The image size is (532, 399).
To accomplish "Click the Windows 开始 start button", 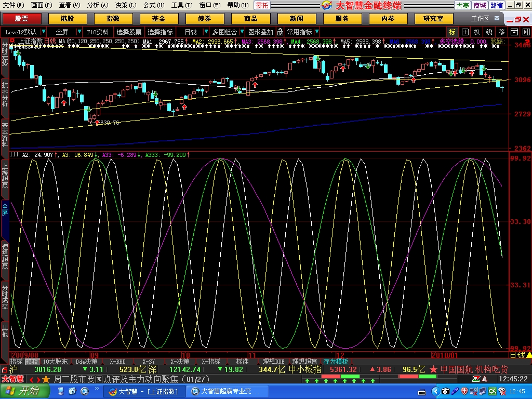I will 25,391.
